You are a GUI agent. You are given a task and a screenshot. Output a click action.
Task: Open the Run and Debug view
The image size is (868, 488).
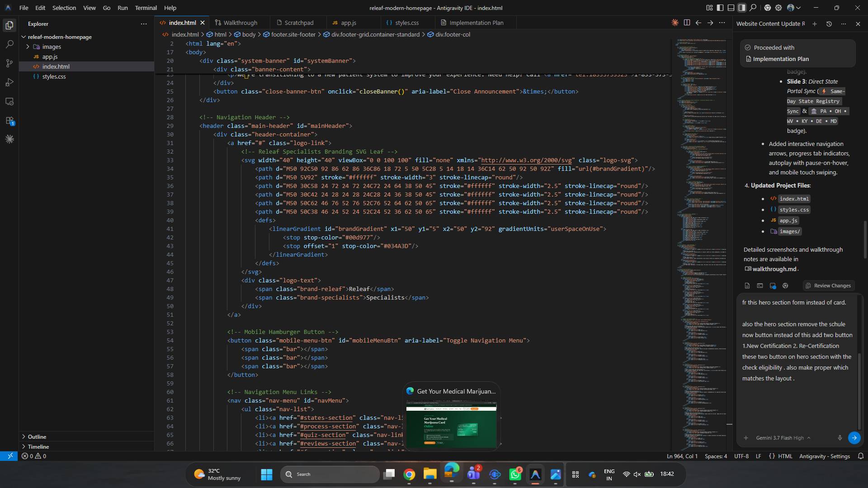click(9, 82)
